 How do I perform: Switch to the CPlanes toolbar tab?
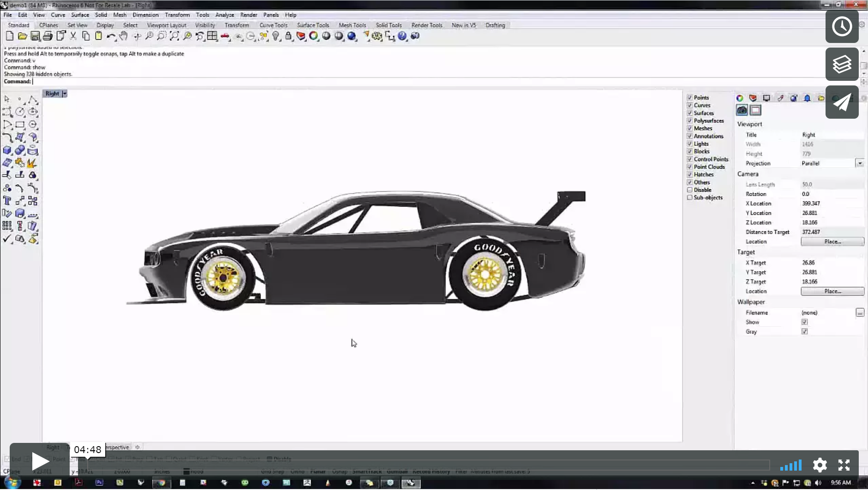48,25
